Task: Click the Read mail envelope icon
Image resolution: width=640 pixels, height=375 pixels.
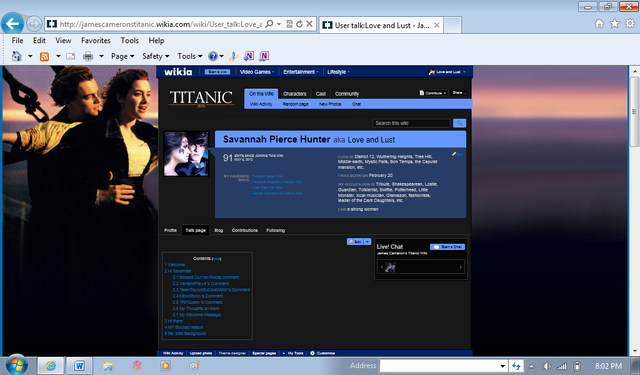Action: tap(71, 56)
